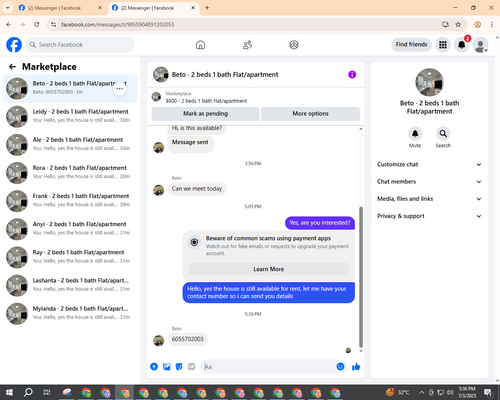500x400 pixels.
Task: Open Windows taskbar search
Action: 28,392
